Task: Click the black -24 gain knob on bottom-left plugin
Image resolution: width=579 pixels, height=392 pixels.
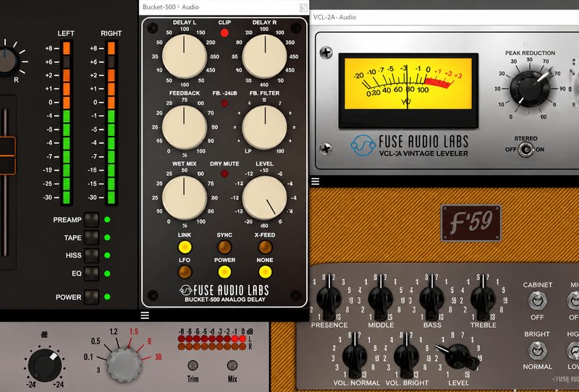Action: (45, 365)
